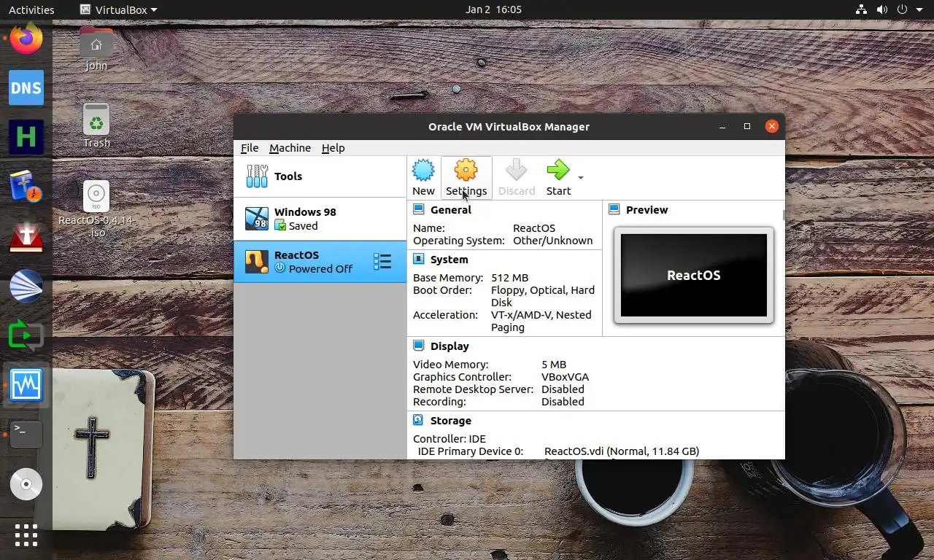Screen dimensions: 934x560
Task: Open the File menu
Action: tap(250, 148)
